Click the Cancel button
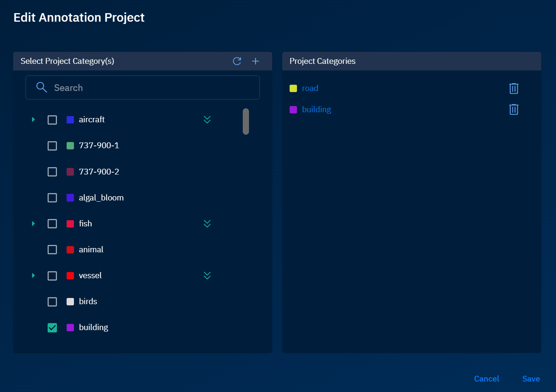 click(486, 379)
